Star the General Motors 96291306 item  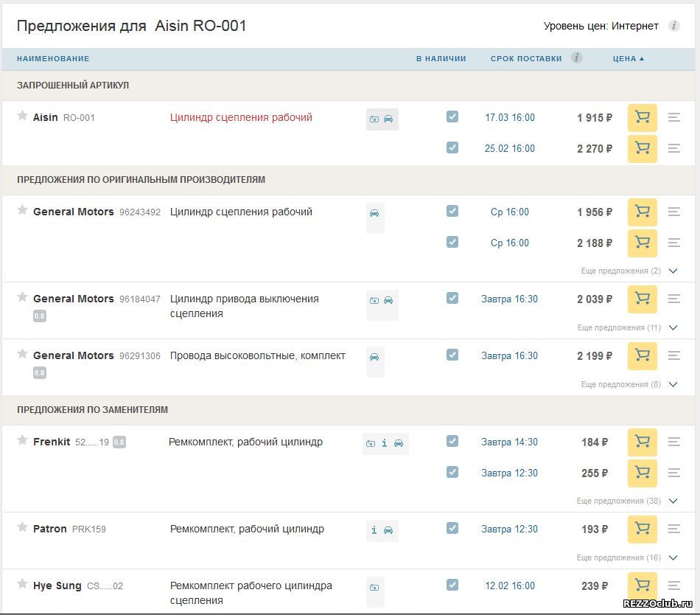[22, 354]
